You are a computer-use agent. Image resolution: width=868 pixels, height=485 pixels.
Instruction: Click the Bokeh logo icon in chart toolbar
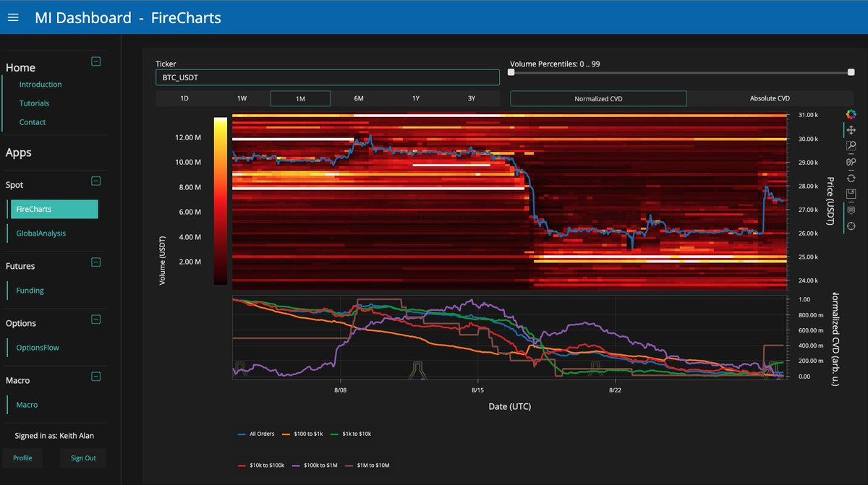pyautogui.click(x=851, y=114)
